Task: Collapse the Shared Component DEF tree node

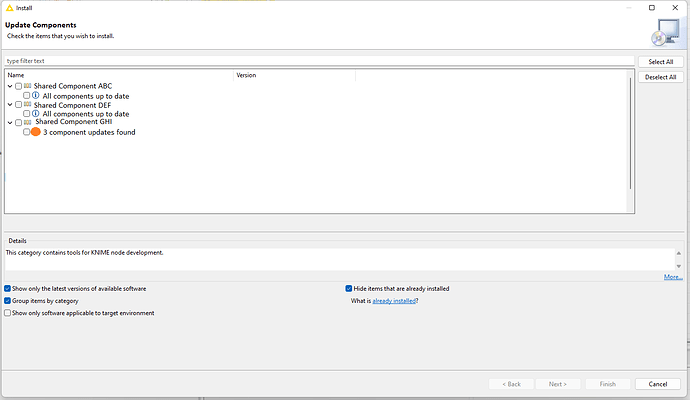Action: tap(10, 105)
